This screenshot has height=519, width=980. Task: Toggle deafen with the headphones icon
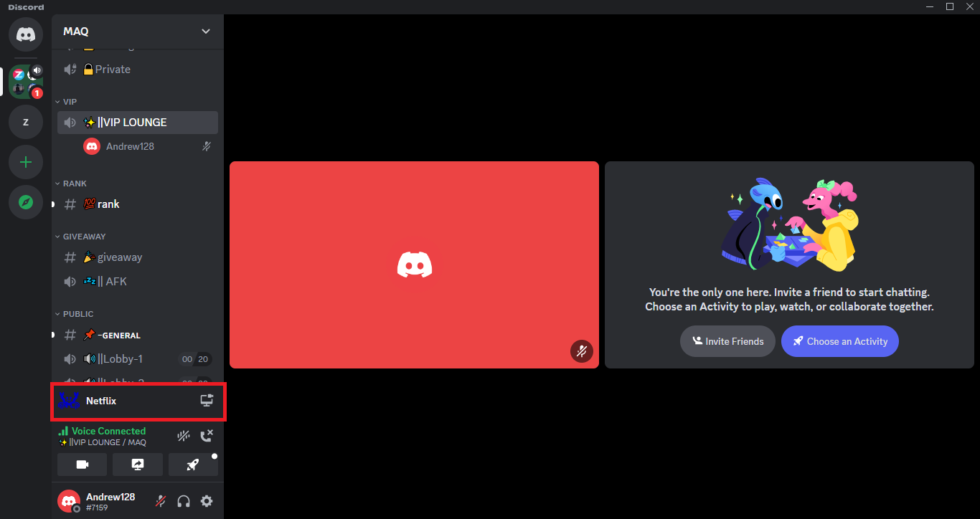184,501
